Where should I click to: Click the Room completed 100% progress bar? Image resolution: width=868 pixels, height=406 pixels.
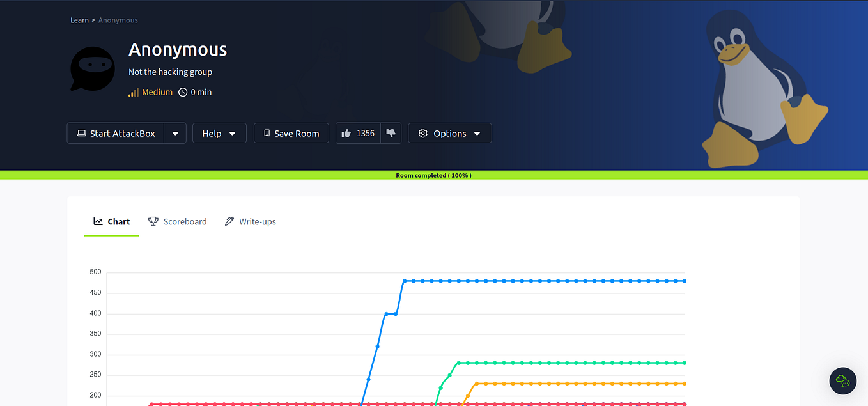tap(434, 175)
